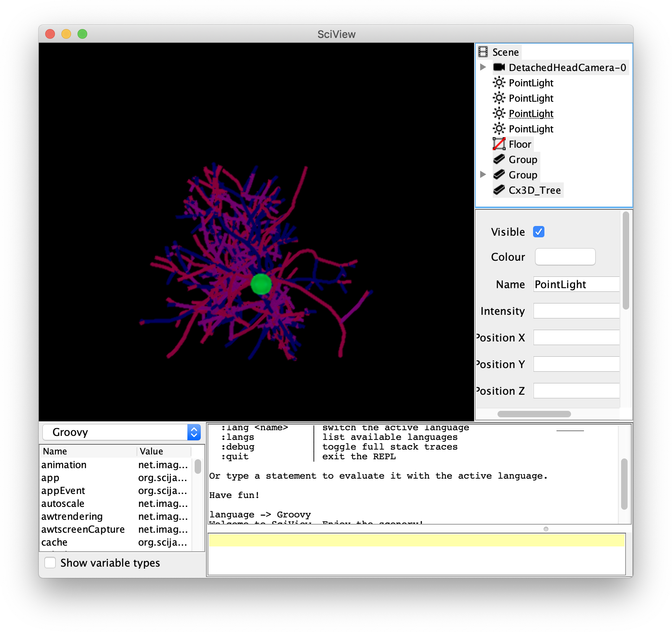Select the underlined PointLight label
This screenshot has height=632, width=672.
click(x=531, y=114)
